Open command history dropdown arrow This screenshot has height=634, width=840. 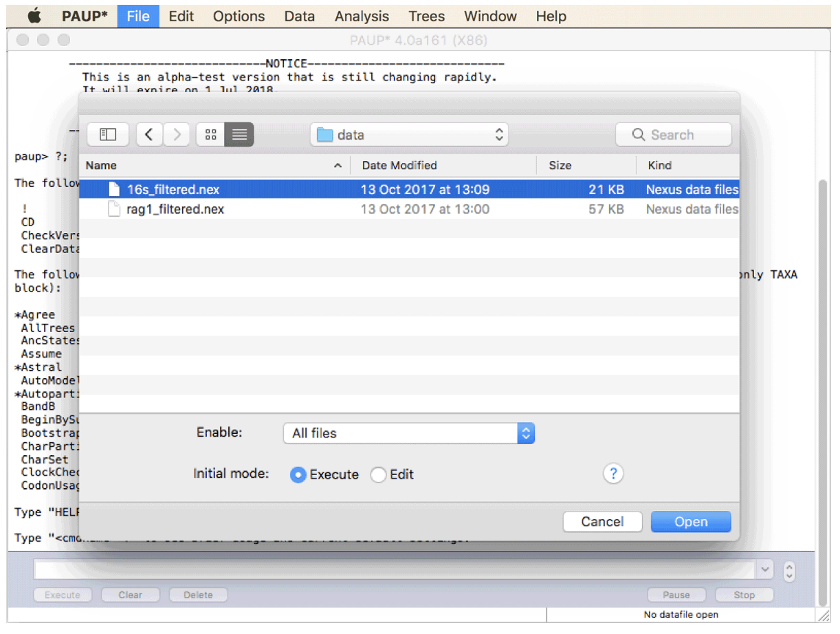(x=765, y=570)
